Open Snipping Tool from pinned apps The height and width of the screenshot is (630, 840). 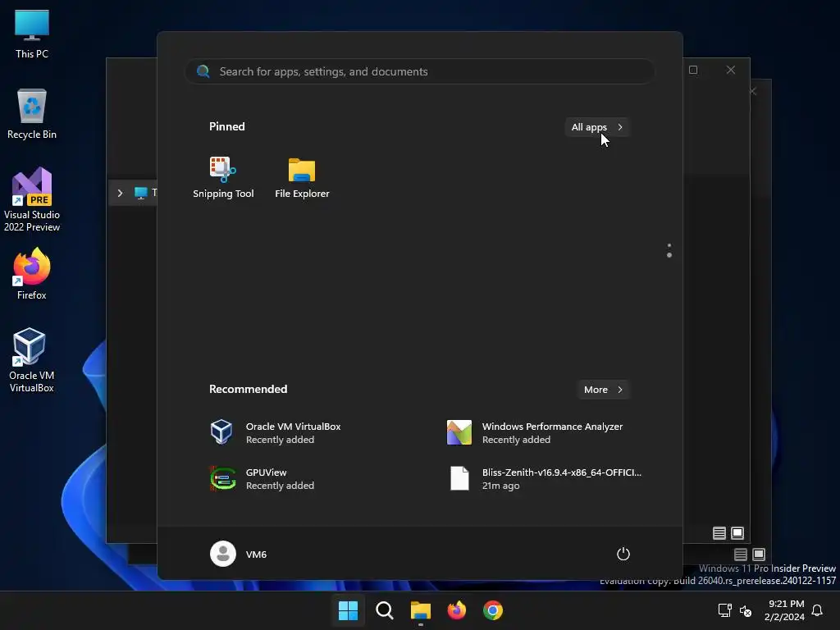223,177
